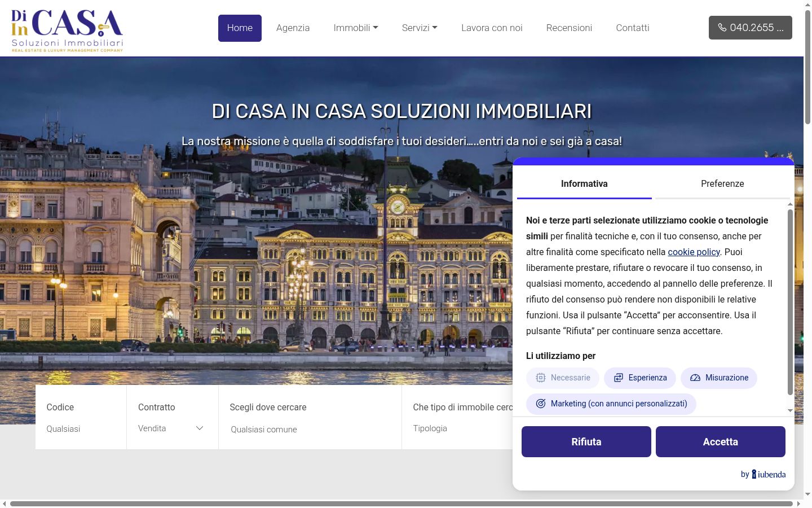812x508 pixels.
Task: Open the iubenda branding link
Action: point(763,474)
